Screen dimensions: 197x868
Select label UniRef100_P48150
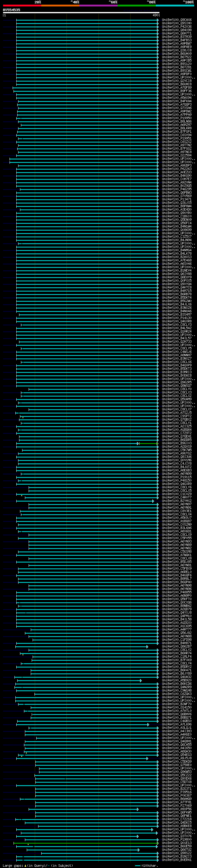tap(177, 481)
